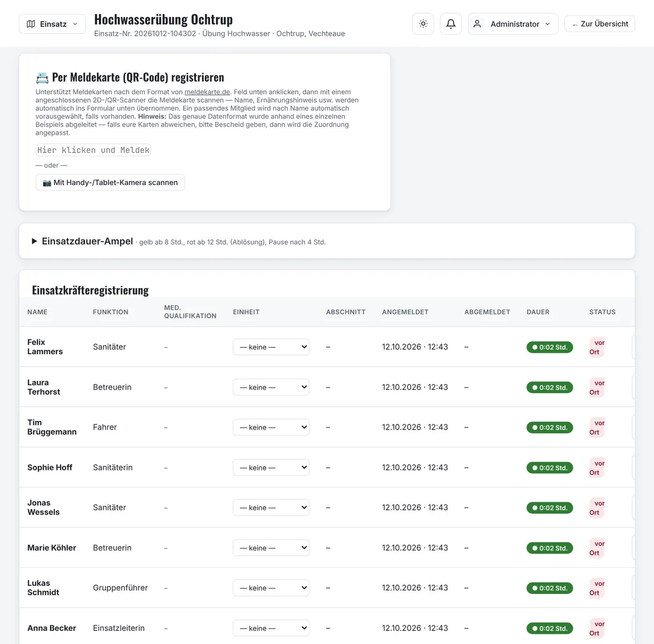The height and width of the screenshot is (644, 654).
Task: Open the meldekarte.de link
Action: [x=207, y=92]
